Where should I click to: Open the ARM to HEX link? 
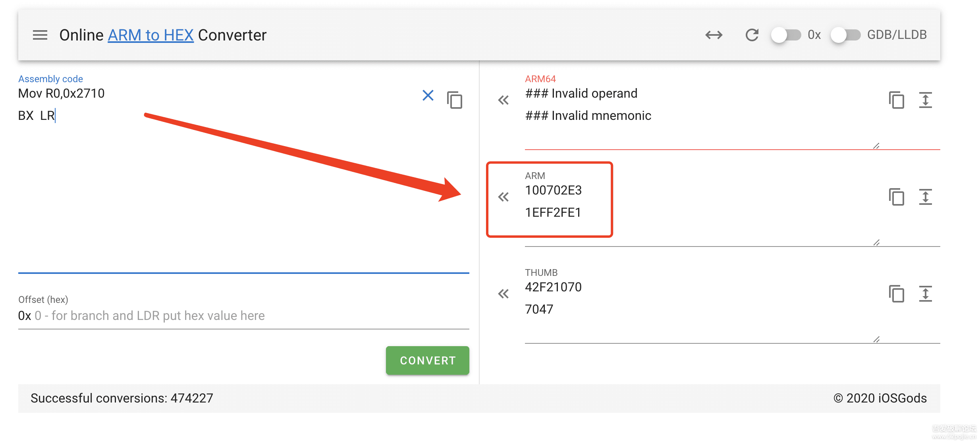point(150,35)
